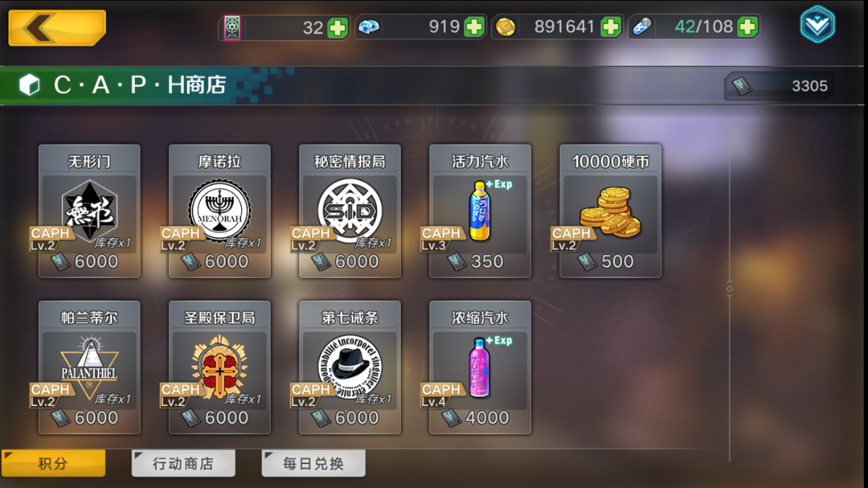Image resolution: width=868 pixels, height=488 pixels.
Task: Buy the 10000硬币 coin stack
Action: (610, 211)
